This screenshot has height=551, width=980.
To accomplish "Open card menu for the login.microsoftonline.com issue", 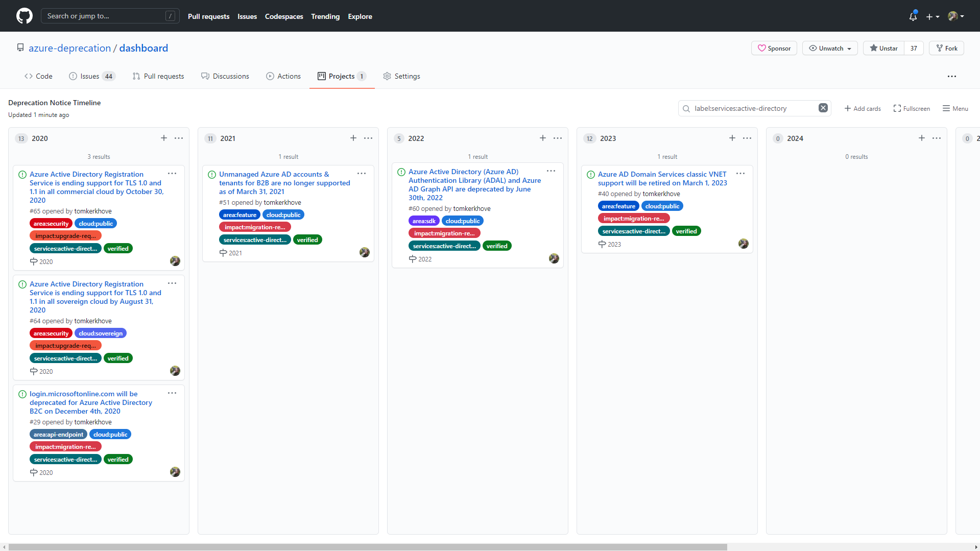I will tap(172, 393).
